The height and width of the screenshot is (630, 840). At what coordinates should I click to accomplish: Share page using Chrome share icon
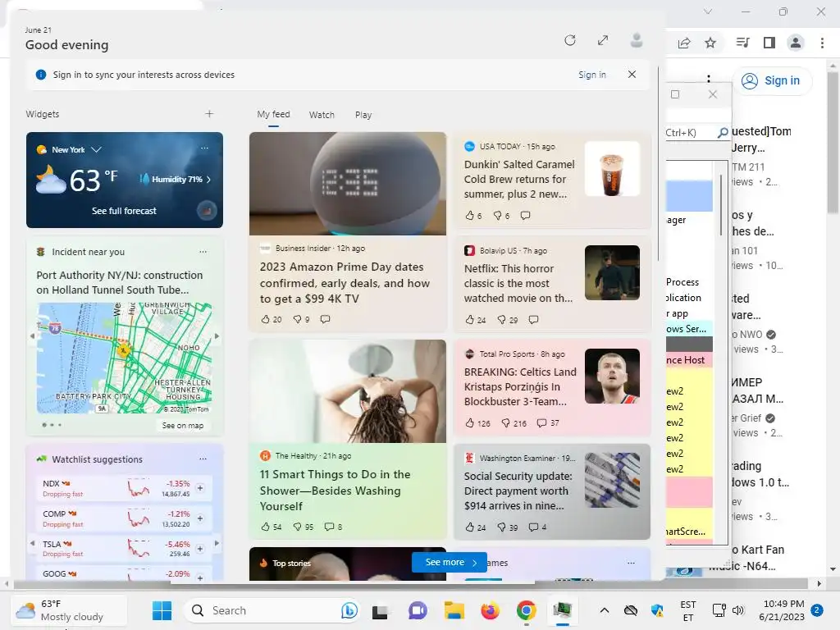pos(684,43)
